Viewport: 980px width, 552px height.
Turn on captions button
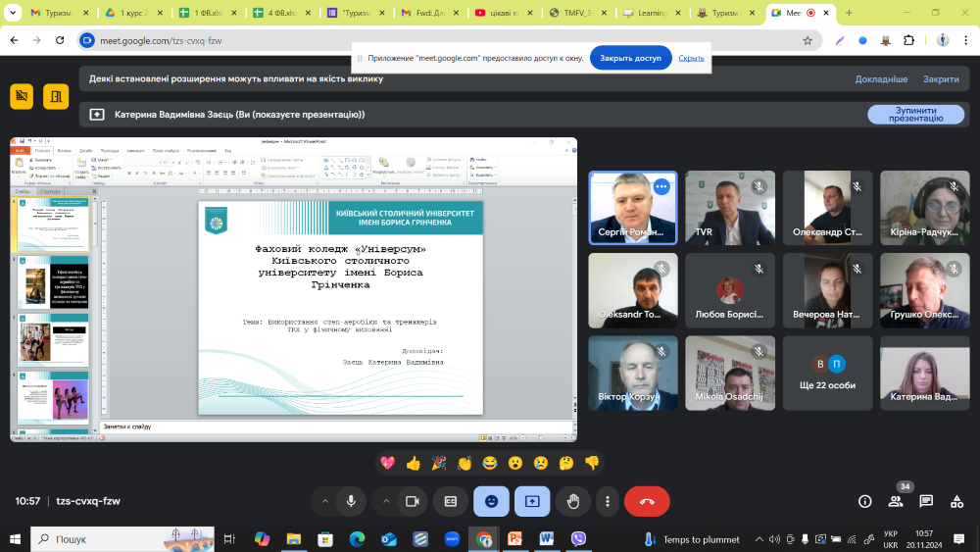(x=451, y=501)
